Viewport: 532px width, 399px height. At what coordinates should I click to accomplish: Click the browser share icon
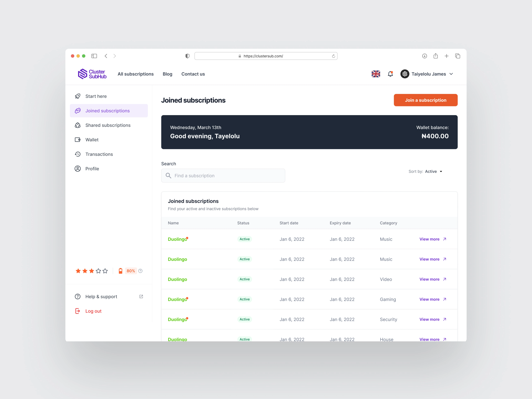point(436,56)
